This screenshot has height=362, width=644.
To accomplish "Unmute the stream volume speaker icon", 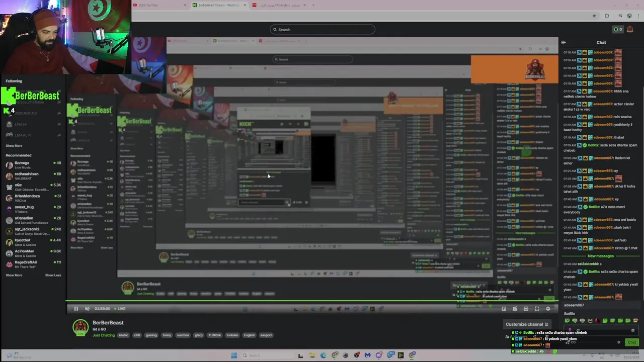I will [87, 309].
